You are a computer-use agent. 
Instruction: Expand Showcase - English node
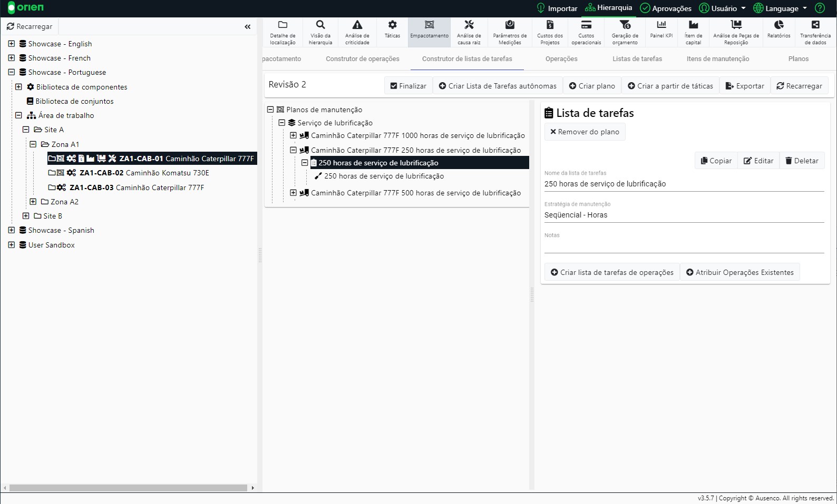pos(12,44)
